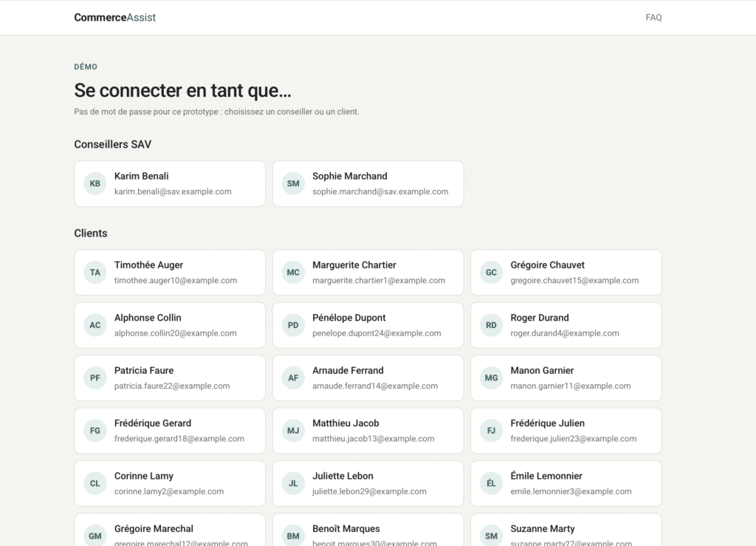Click email karim.benali@sav.example.com
This screenshot has height=546, width=756.
click(x=173, y=191)
